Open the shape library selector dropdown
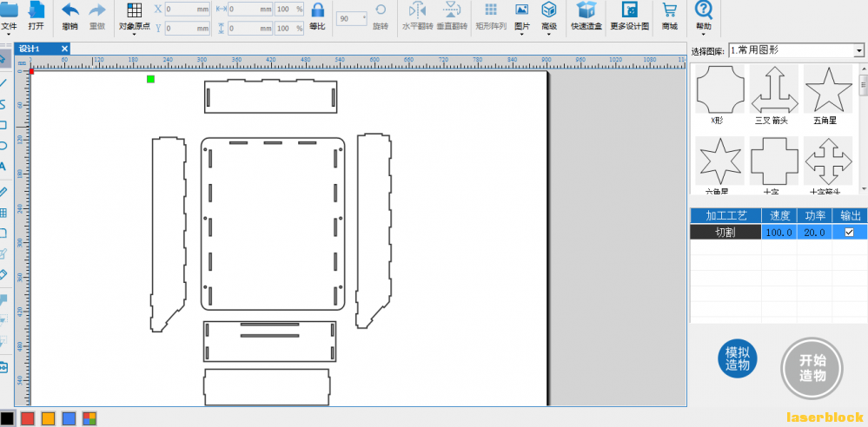 coord(858,51)
